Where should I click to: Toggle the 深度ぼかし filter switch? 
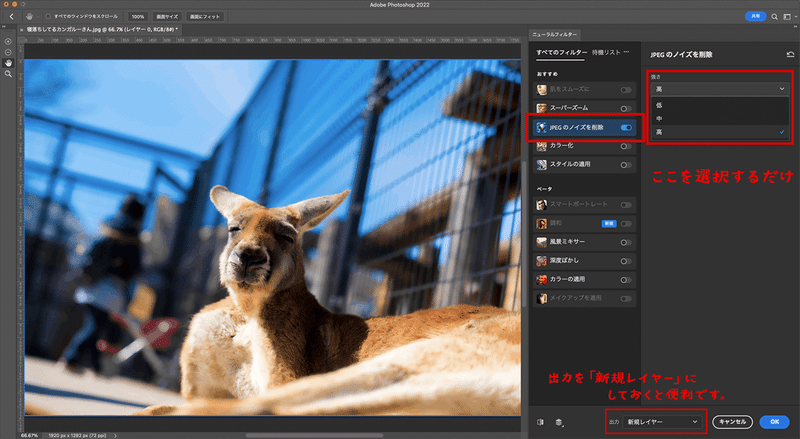pyautogui.click(x=626, y=261)
